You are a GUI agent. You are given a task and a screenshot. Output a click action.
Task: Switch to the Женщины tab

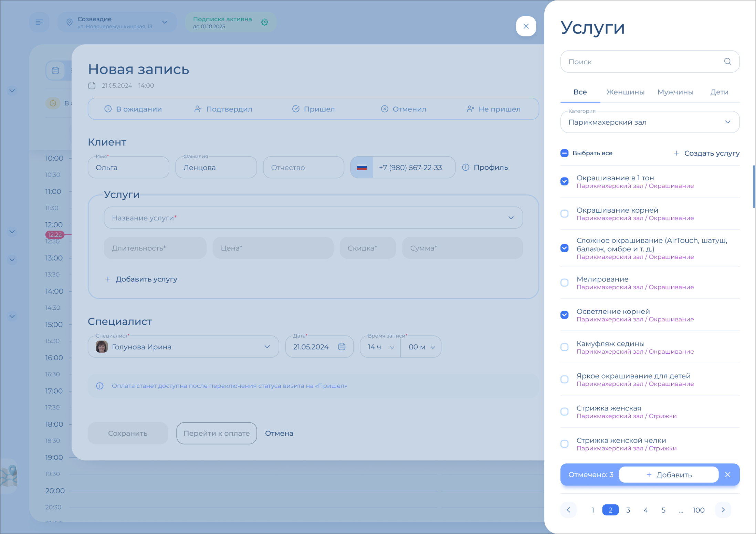click(625, 92)
